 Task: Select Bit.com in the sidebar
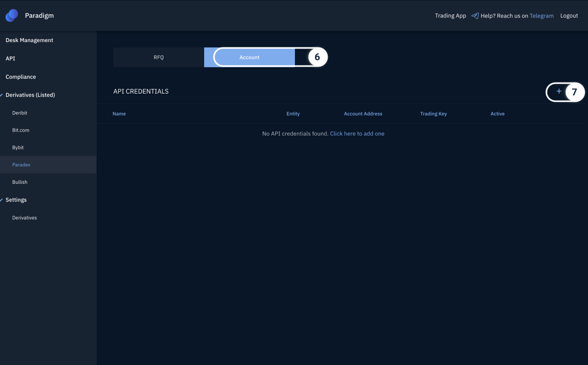pyautogui.click(x=21, y=130)
